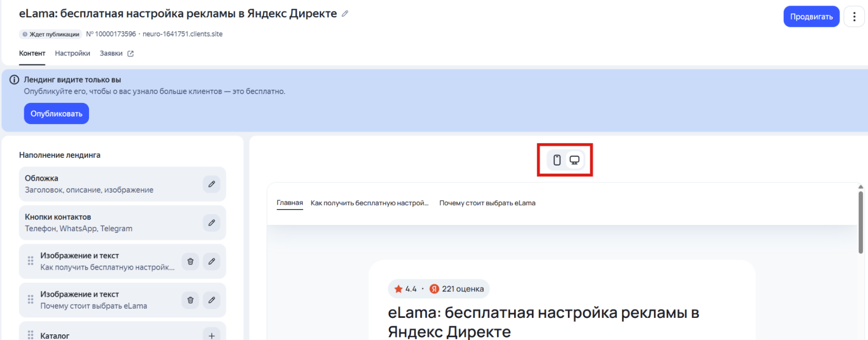This screenshot has width=868, height=340.
Task: Open the Настройки tab
Action: [73, 53]
